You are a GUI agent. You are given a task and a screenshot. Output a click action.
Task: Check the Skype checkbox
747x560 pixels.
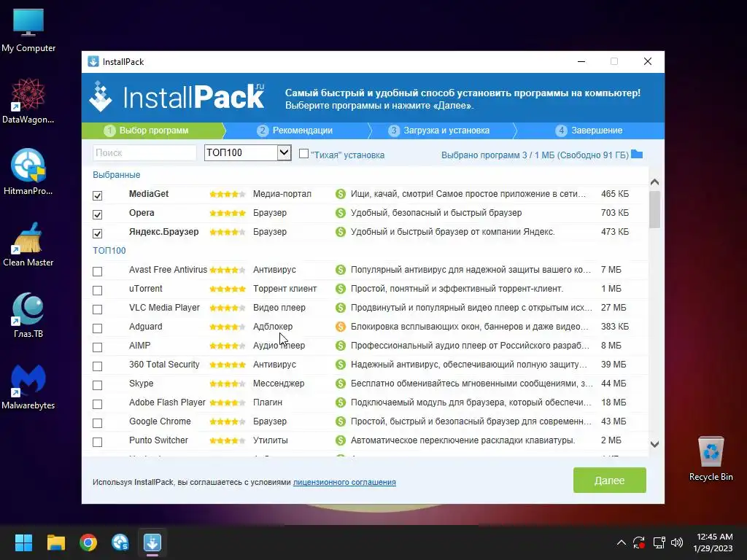click(x=97, y=385)
